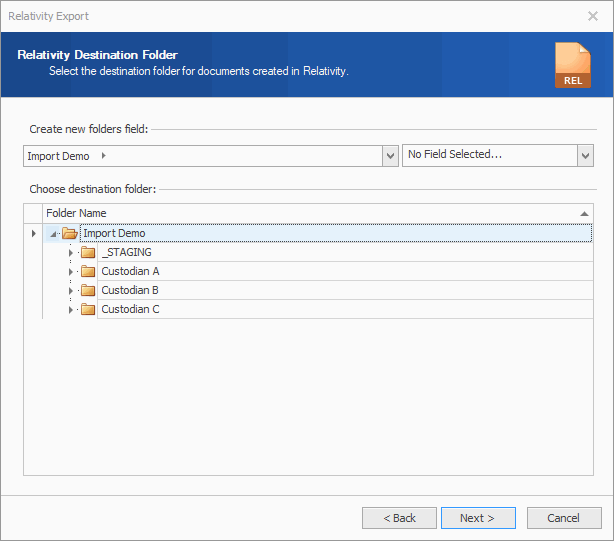Sort by the Folder Name column header

(300, 213)
